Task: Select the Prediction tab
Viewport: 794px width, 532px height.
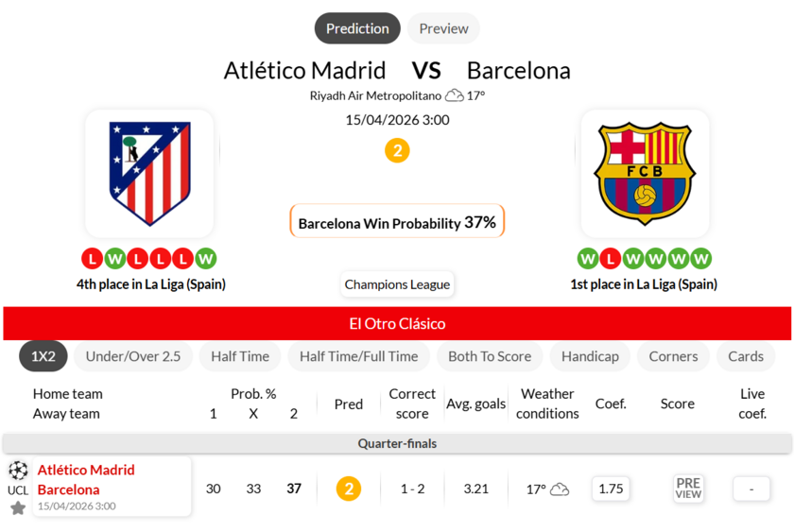Action: coord(357,28)
